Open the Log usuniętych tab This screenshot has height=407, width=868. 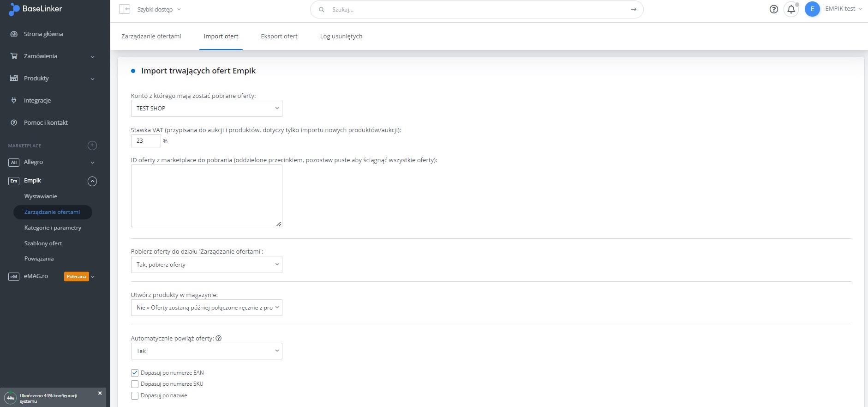(x=341, y=36)
